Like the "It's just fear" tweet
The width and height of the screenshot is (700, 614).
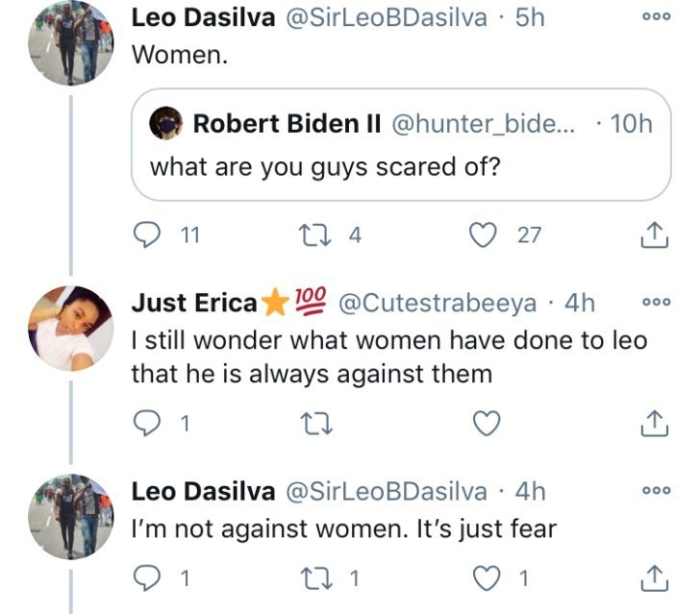pyautogui.click(x=489, y=578)
